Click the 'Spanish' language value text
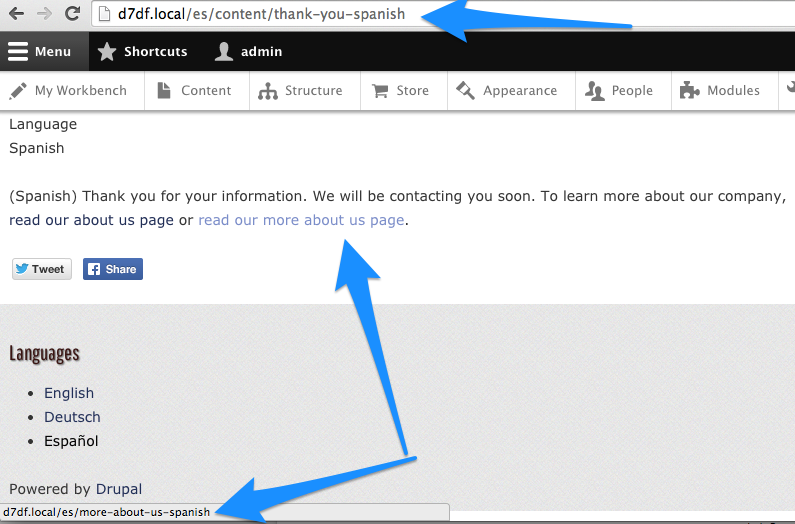Viewport: 795px width, 524px height. [x=37, y=148]
